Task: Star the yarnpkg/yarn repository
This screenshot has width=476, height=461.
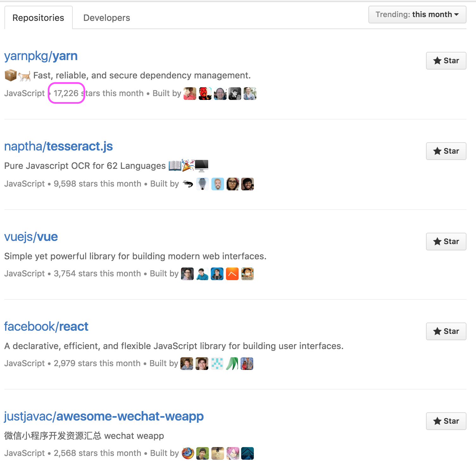Action: click(446, 61)
